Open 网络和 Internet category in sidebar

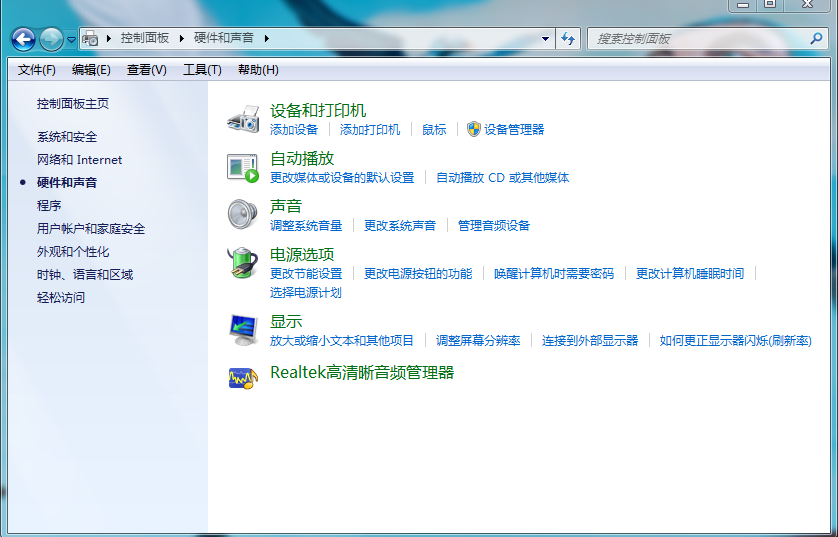pos(79,160)
